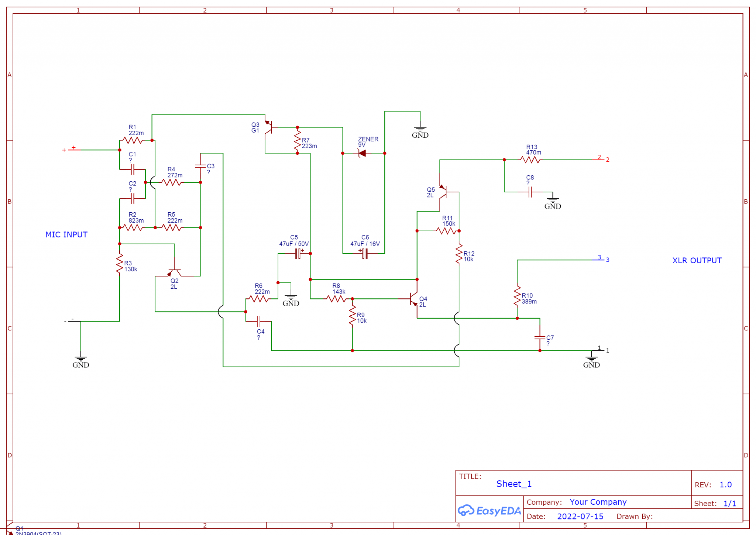The image size is (756, 535).
Task: Select the positive mic input terminal
Action: pyautogui.click(x=72, y=149)
